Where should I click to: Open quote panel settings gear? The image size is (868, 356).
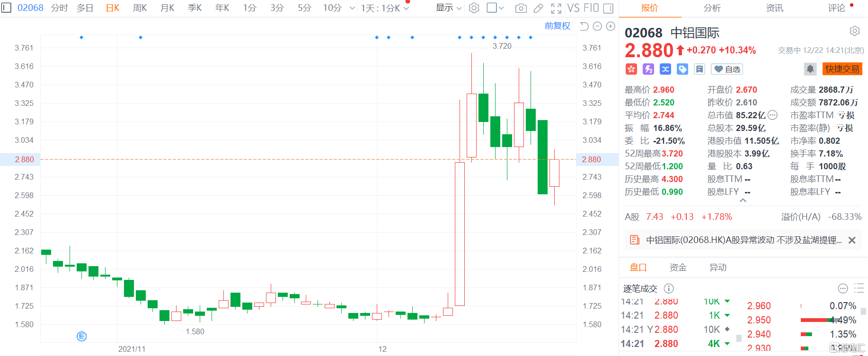click(x=854, y=31)
